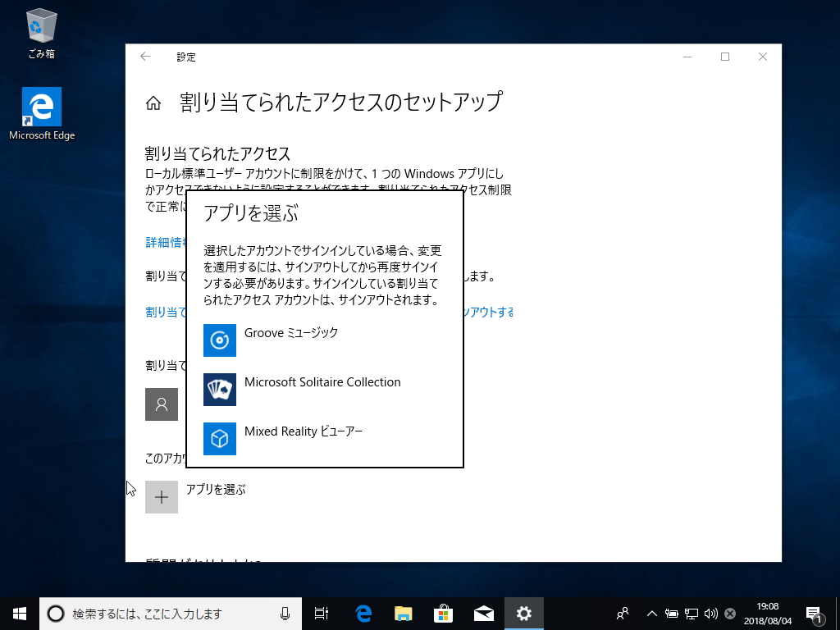Open Mail from the taskbar
This screenshot has width=840, height=630.
click(x=483, y=613)
